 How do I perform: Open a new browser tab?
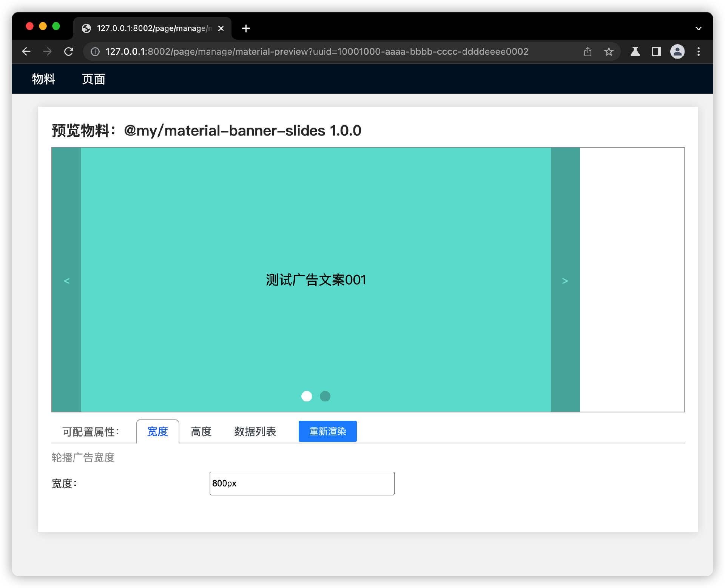click(x=246, y=28)
